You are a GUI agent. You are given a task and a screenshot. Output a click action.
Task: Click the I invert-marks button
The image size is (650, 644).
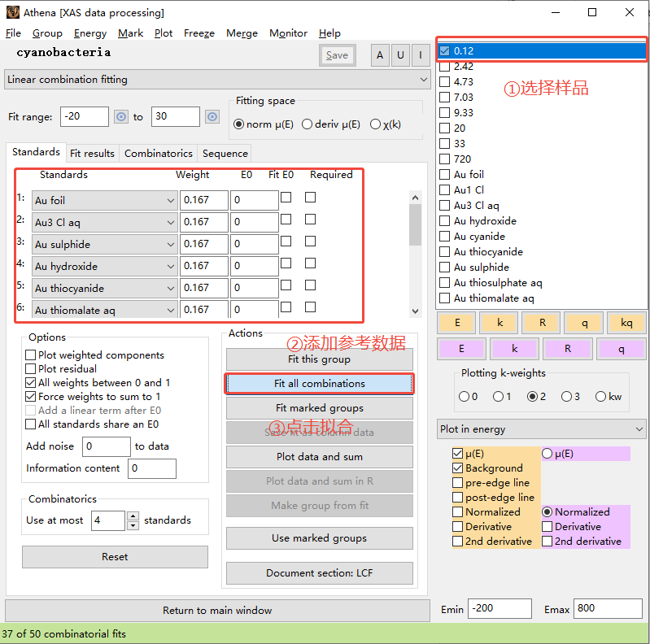[421, 55]
